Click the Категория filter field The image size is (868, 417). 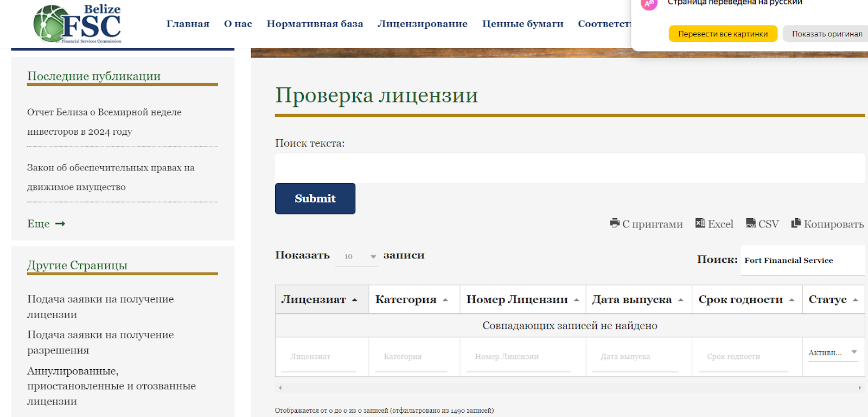411,357
